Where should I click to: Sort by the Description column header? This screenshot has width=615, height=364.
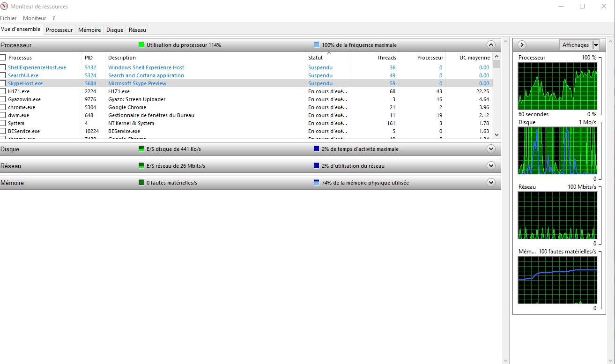[205, 58]
